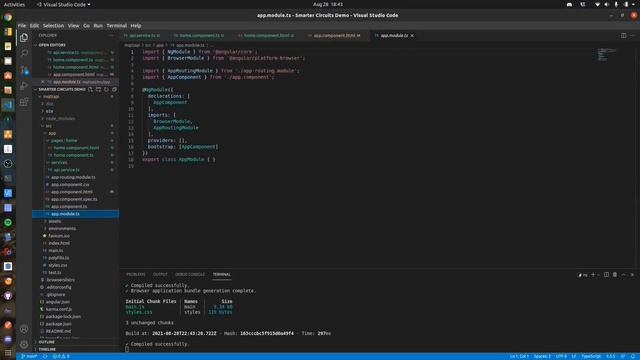The image size is (640, 360).
Task: Click the git branch indicator in status bar
Action: tap(29, 356)
